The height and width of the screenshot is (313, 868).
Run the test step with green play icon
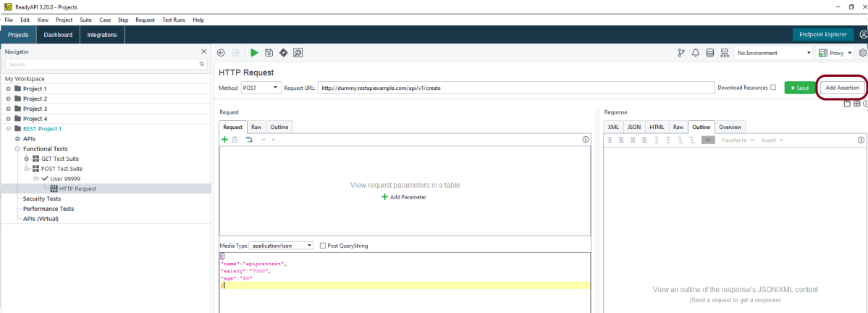point(254,53)
